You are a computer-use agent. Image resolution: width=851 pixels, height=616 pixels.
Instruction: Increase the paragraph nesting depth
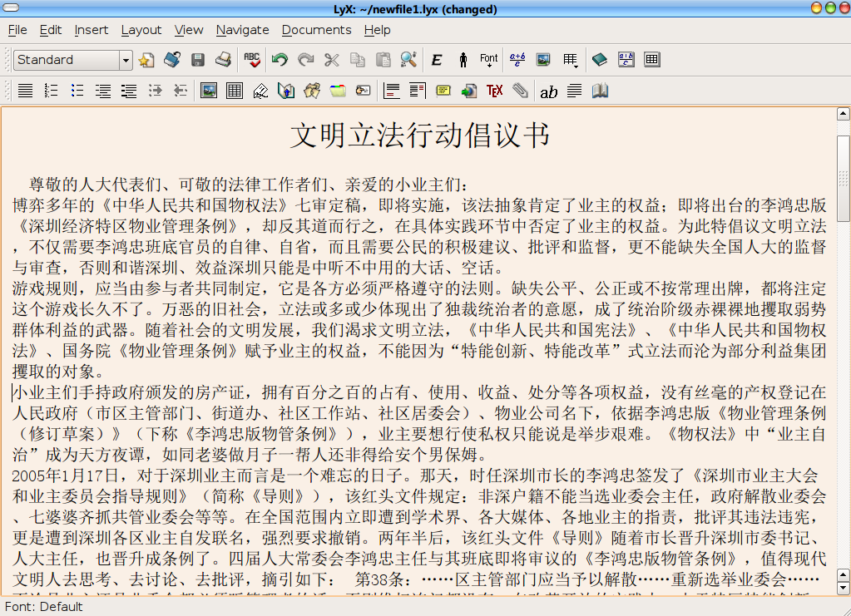(156, 91)
